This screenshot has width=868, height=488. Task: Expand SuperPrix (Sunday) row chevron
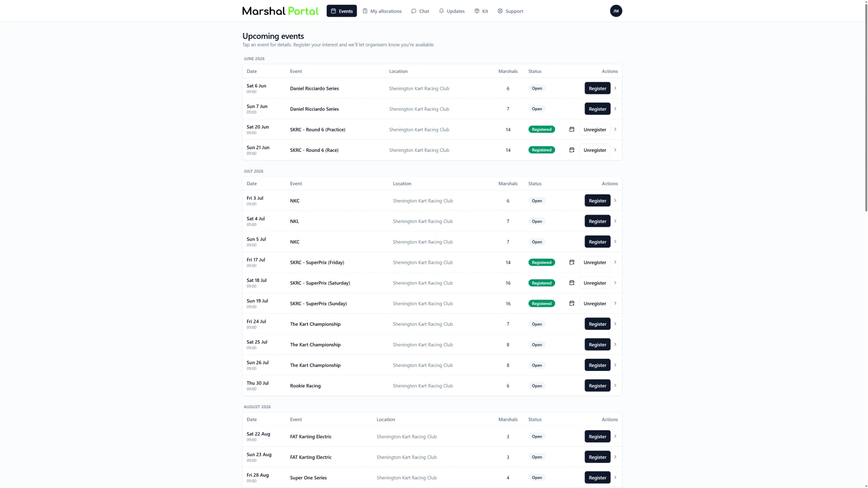(x=615, y=304)
